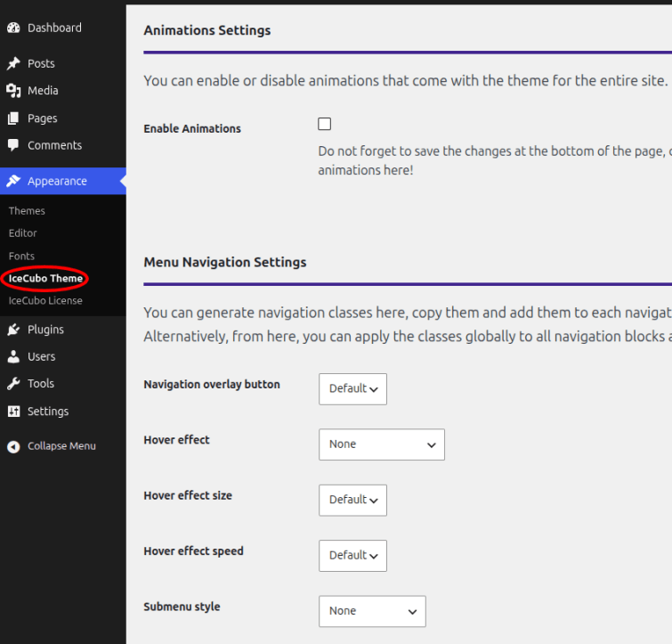
Task: Click the Collapse Menu label
Action: 61,446
